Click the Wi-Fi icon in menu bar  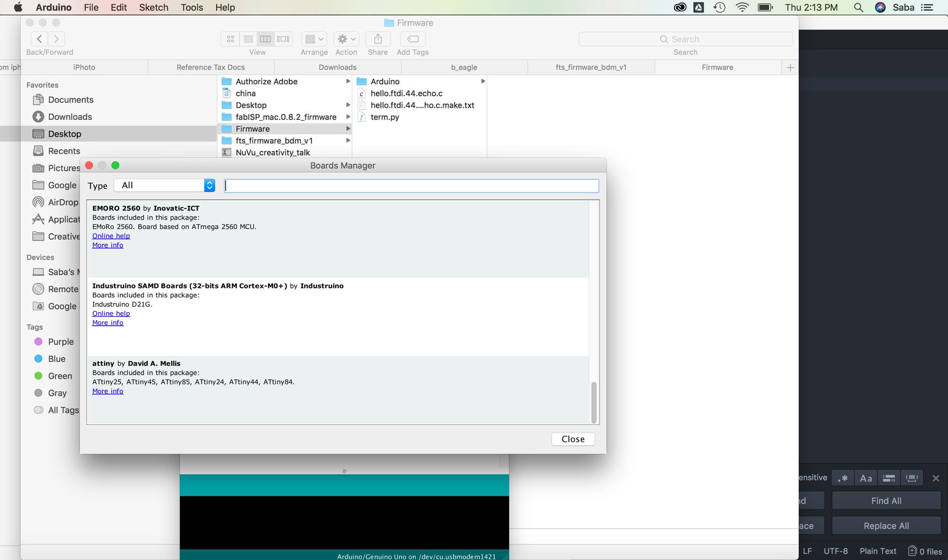point(742,7)
